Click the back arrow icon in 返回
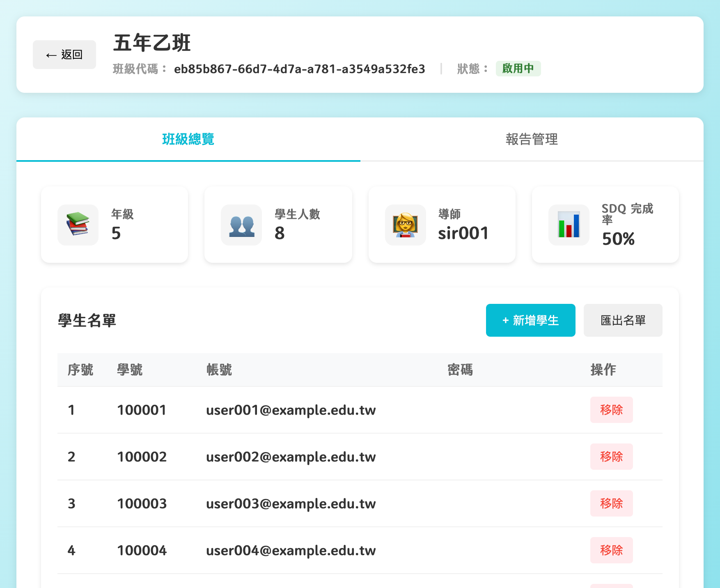The width and height of the screenshot is (720, 588). 50,54
